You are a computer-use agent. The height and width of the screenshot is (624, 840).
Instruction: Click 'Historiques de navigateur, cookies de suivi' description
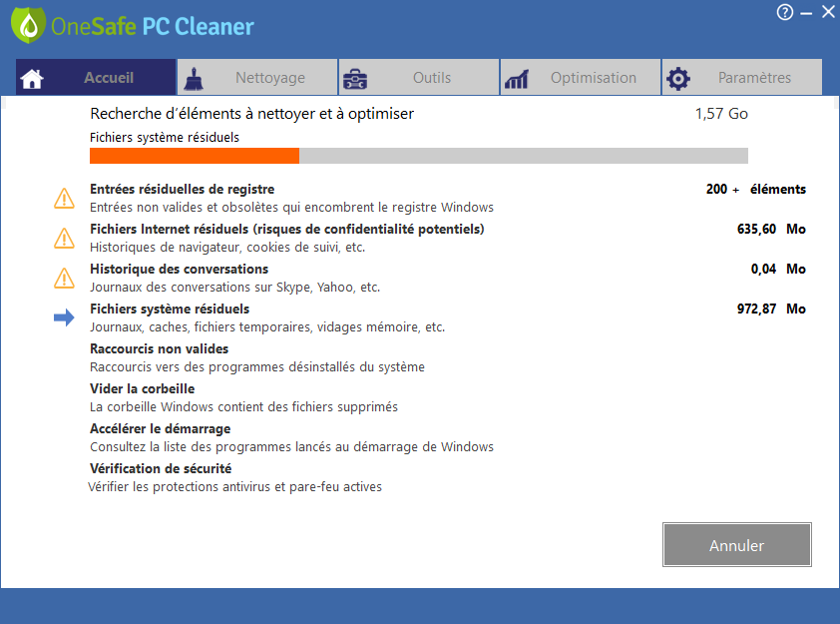(x=227, y=248)
